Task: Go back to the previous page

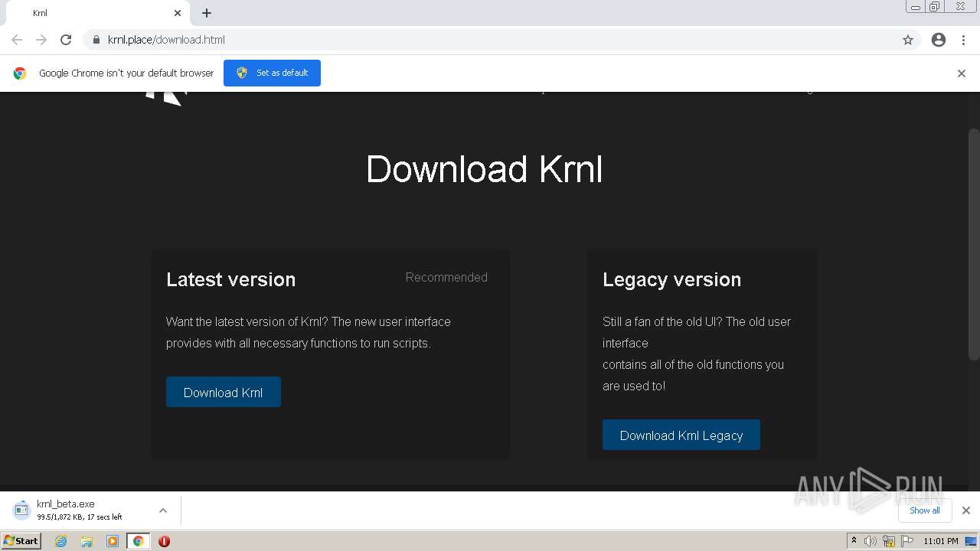Action: pos(17,40)
